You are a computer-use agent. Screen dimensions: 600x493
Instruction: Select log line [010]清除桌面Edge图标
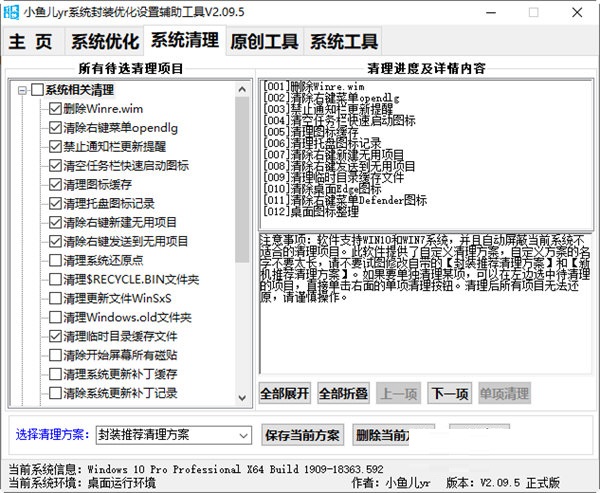[322, 189]
